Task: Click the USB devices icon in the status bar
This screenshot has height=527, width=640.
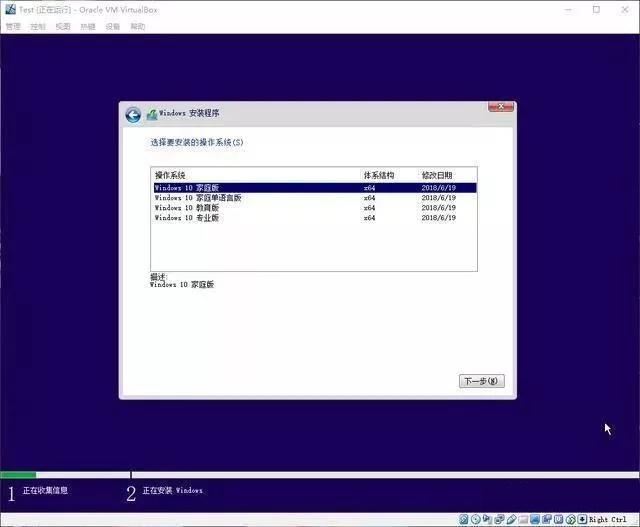Action: click(511, 519)
